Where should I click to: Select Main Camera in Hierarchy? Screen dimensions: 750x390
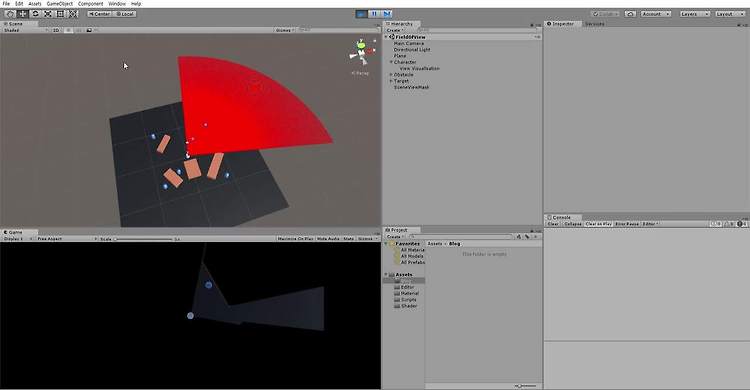408,43
